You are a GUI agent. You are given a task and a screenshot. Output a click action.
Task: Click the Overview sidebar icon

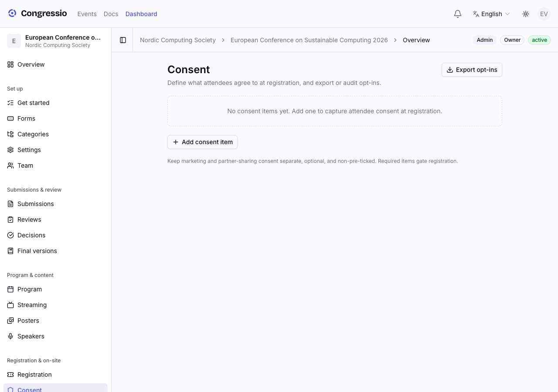(x=10, y=64)
